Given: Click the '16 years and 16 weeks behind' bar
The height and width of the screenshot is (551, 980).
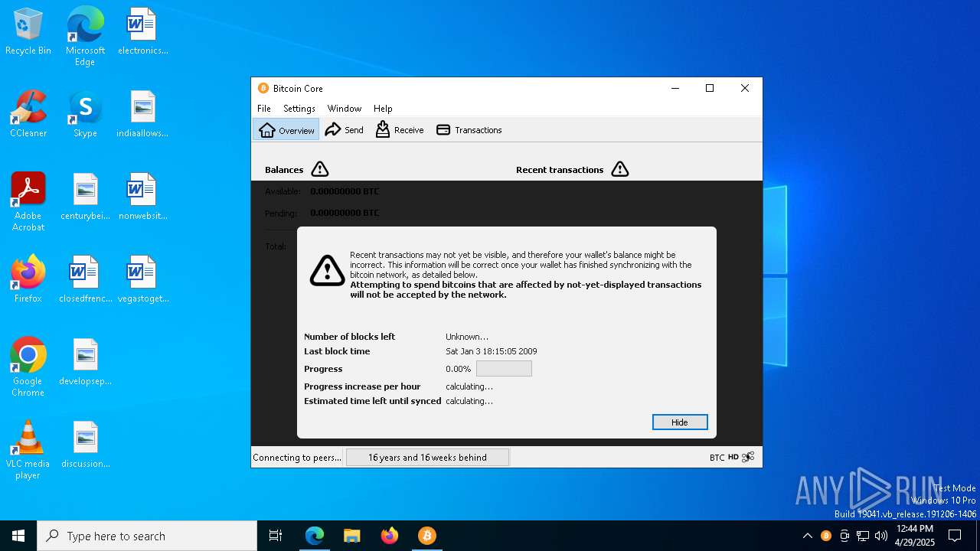Looking at the screenshot, I should coord(427,458).
